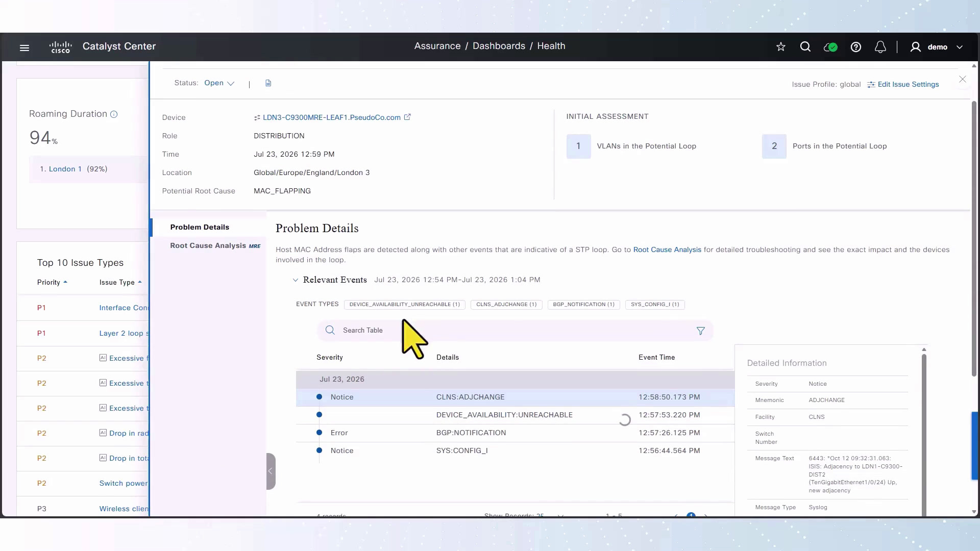Open the London 1 site link
The width and height of the screenshot is (980, 551).
pyautogui.click(x=65, y=169)
